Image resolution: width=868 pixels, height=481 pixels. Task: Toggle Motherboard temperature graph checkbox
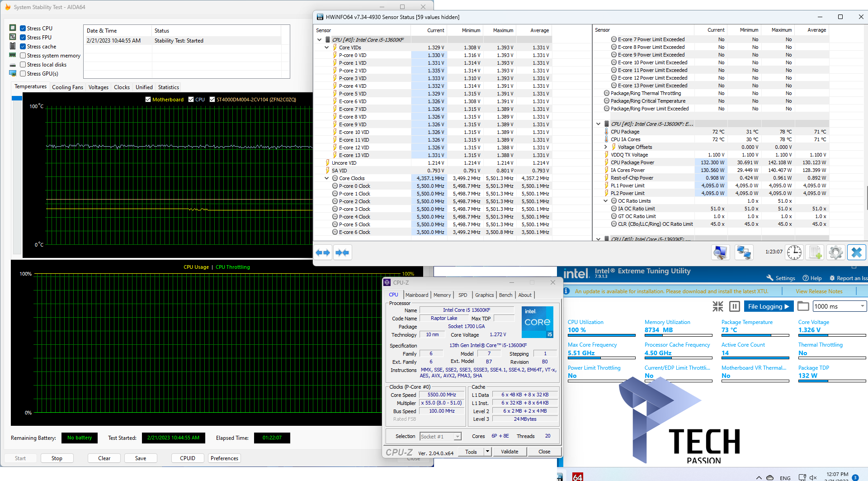[x=148, y=100]
